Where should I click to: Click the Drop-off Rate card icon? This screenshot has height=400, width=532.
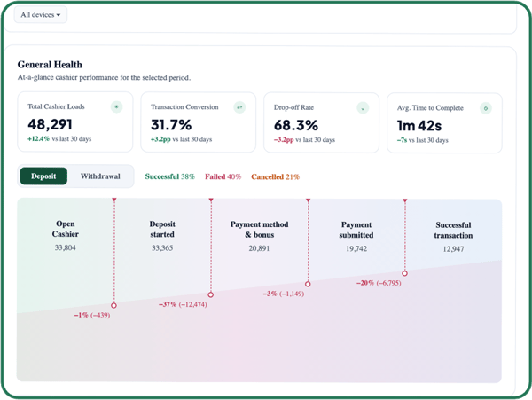tap(363, 108)
